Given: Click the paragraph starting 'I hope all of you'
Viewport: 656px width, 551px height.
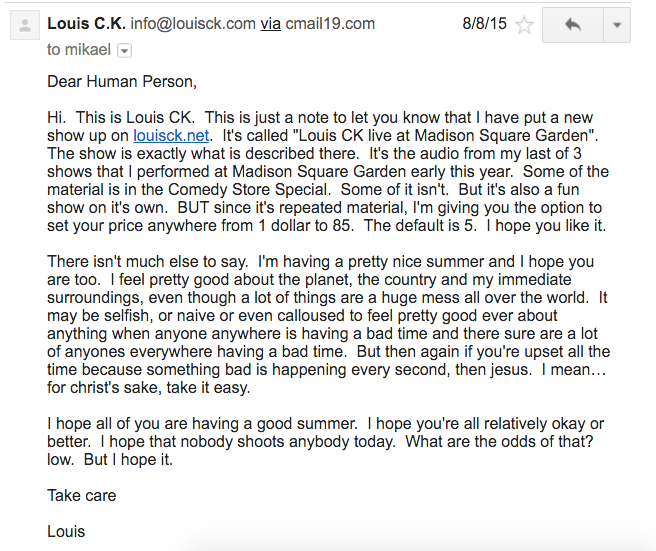Looking at the screenshot, I should click(x=320, y=441).
